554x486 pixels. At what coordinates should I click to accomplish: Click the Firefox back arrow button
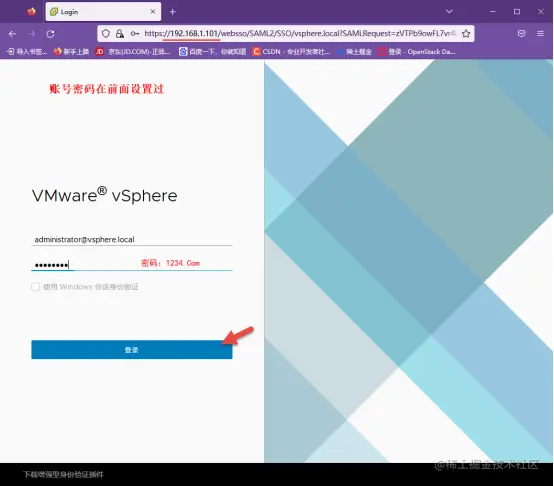pyautogui.click(x=12, y=34)
